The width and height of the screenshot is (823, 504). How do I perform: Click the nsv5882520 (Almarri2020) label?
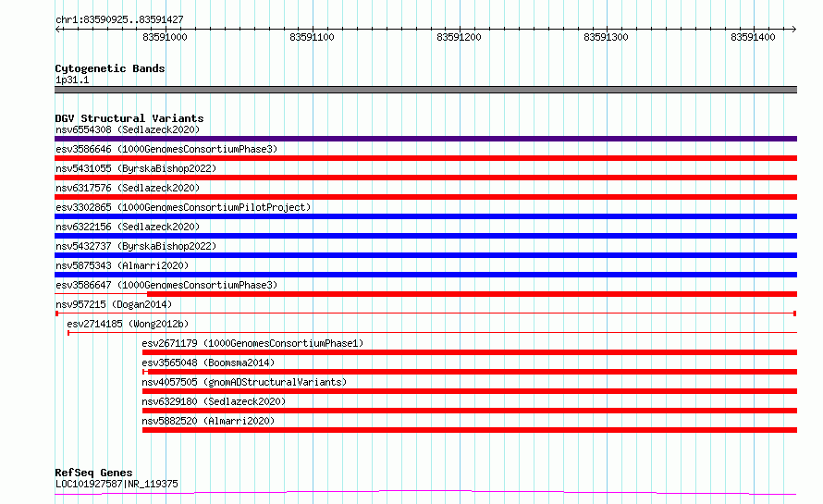[208, 421]
